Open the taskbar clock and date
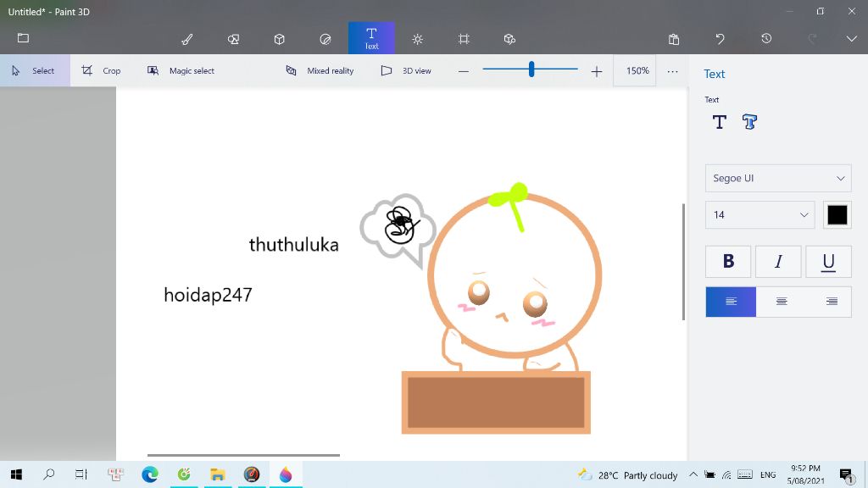Image resolution: width=868 pixels, height=488 pixels. pyautogui.click(x=805, y=474)
